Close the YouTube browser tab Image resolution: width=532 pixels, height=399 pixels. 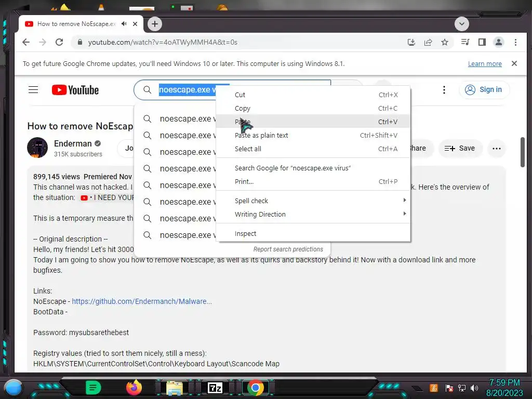click(x=135, y=24)
